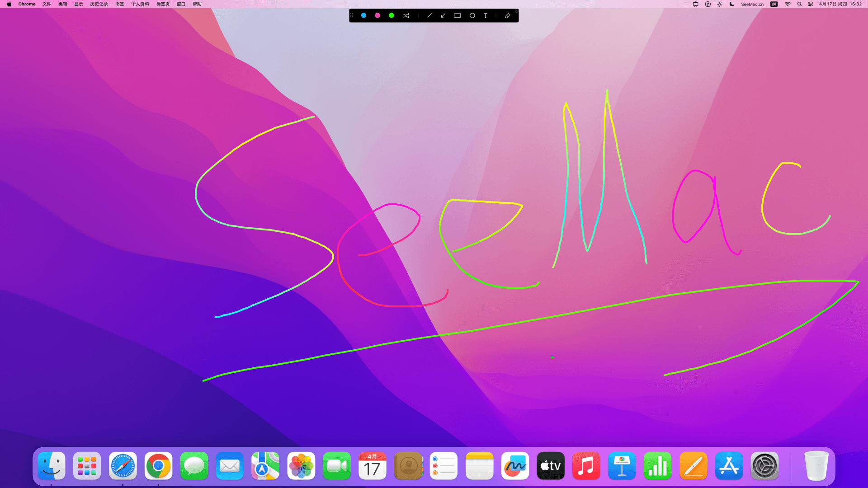Viewport: 868px width, 488px height.
Task: Toggle Do Not Disturb moon icon
Action: [x=732, y=4]
